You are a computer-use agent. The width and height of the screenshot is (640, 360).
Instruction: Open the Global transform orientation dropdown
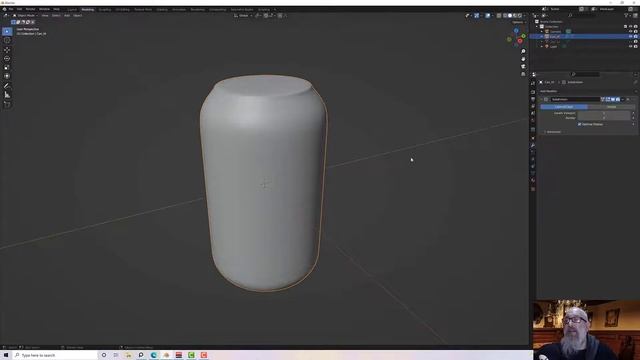(243, 16)
